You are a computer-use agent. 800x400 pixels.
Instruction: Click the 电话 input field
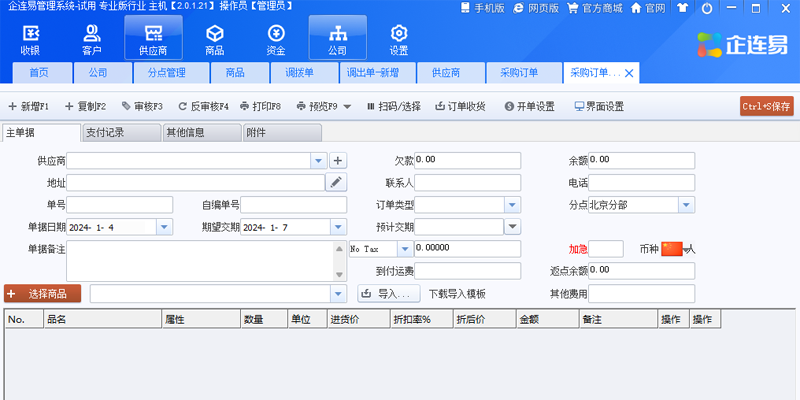click(x=642, y=183)
